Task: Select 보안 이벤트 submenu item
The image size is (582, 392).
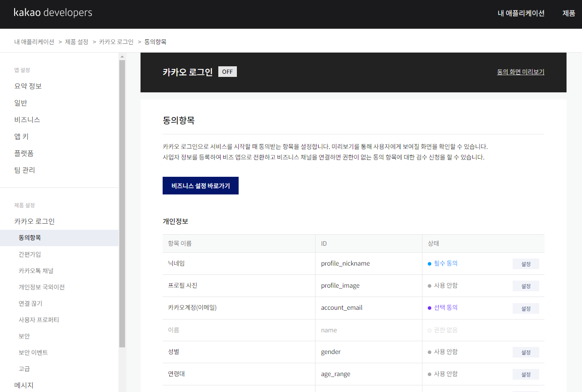Action: pos(33,352)
